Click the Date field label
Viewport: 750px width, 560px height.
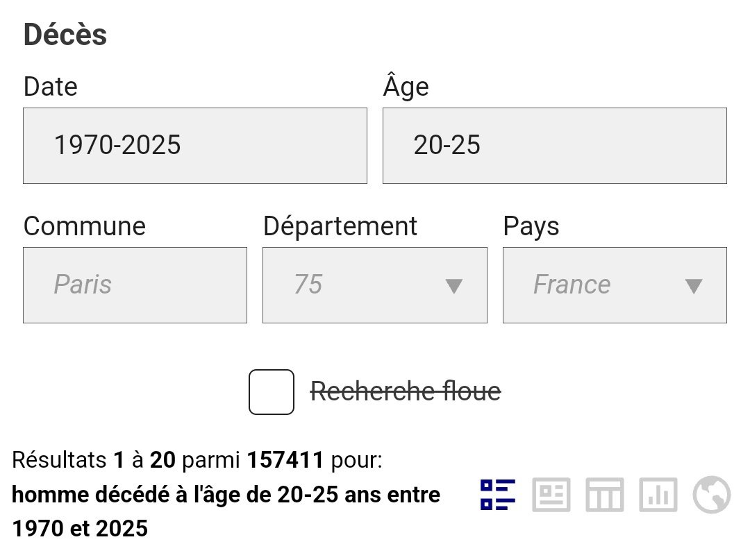(50, 87)
